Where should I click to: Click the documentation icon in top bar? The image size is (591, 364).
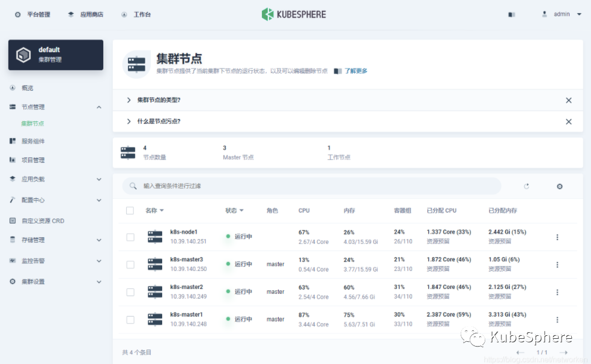pyautogui.click(x=512, y=14)
